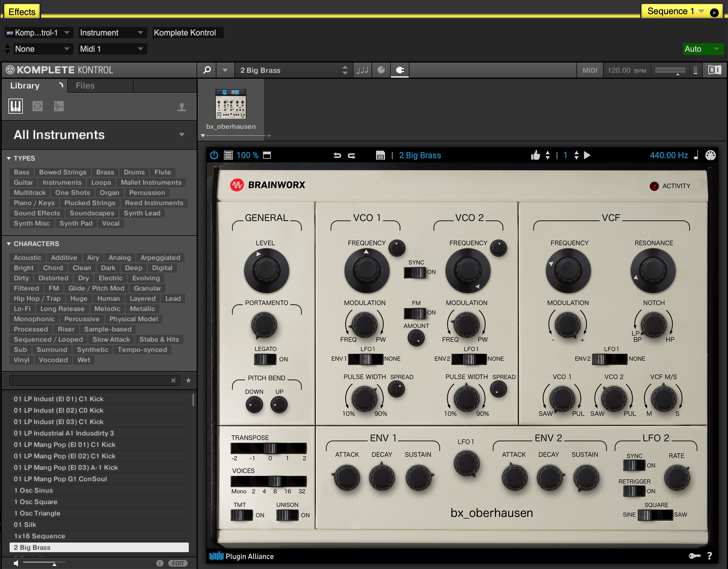The image size is (728, 569).
Task: Click the NI keyboard view icon
Action: (714, 70)
